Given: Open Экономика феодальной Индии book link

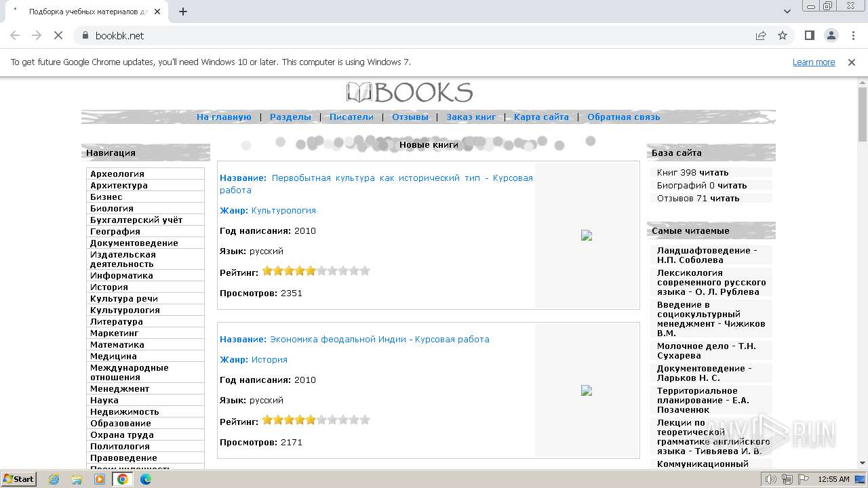Looking at the screenshot, I should coord(380,339).
